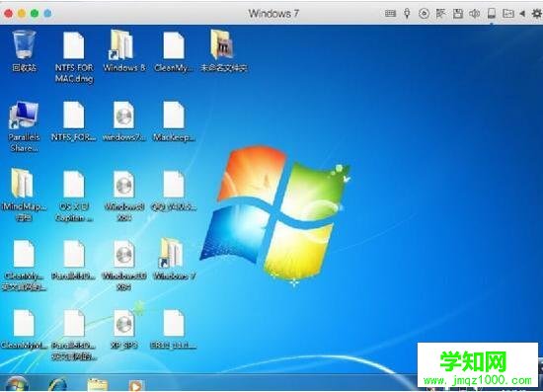Select the Windows8 X86 disc image icon
Screen dimensions: 543x392
(x=124, y=196)
